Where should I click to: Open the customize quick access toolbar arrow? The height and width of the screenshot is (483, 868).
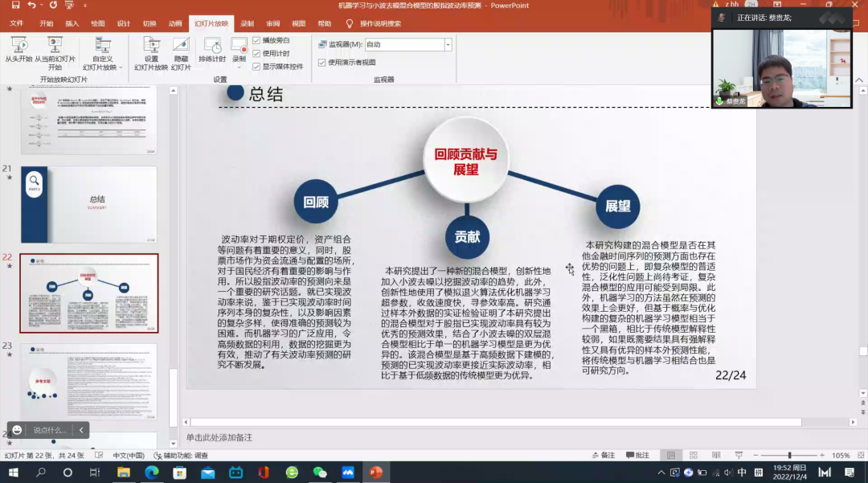pos(84,6)
